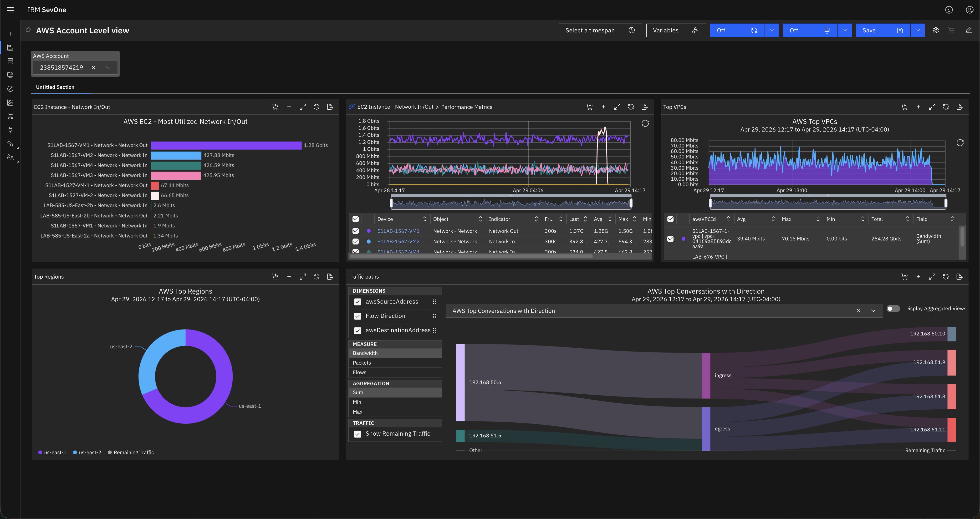This screenshot has width=980, height=519.
Task: Click the Save button
Action: coord(883,31)
